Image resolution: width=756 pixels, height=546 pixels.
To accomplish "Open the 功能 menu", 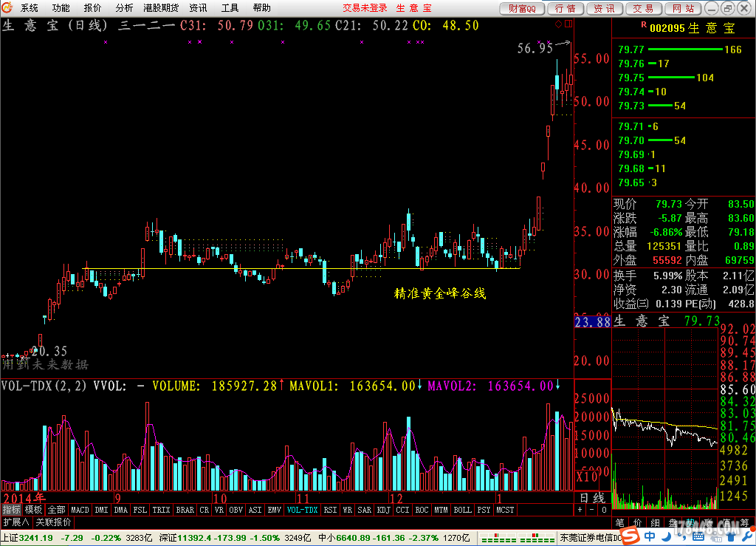I will (61, 7).
